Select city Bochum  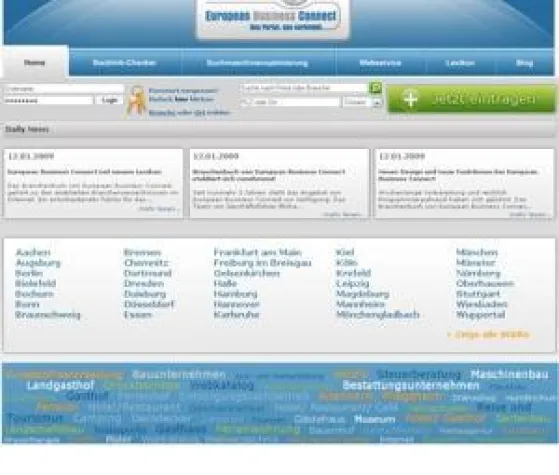click(35, 294)
